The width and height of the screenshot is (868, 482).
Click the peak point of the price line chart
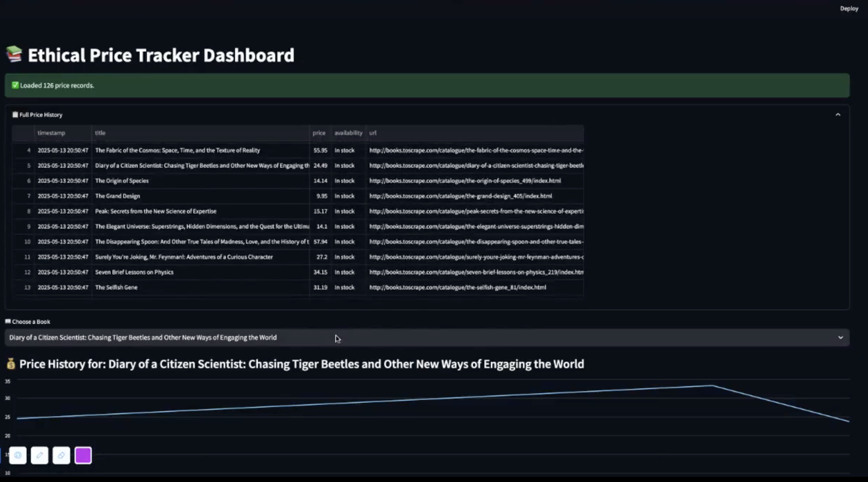point(712,385)
